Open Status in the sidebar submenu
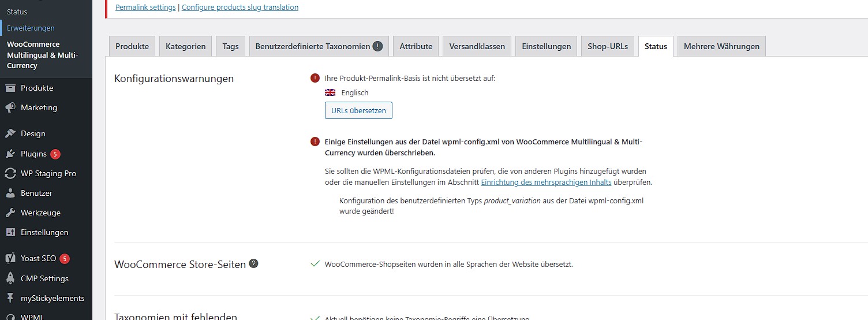The height and width of the screenshot is (320, 868). 17,12
